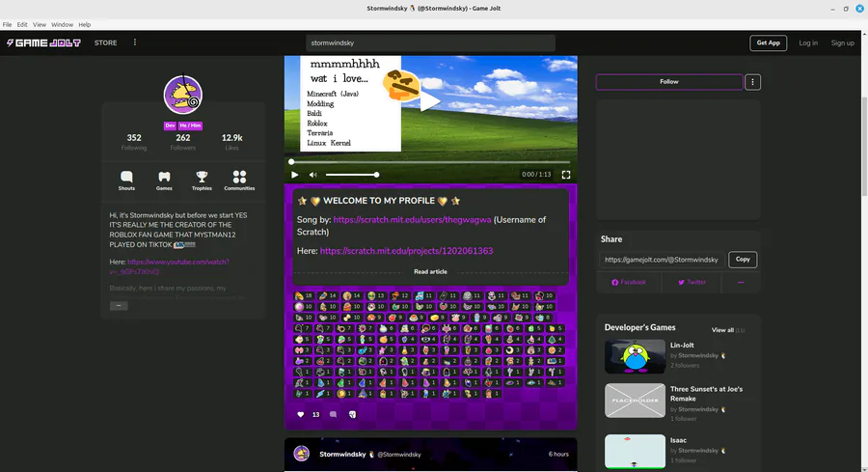Expand the profile bio with the ellipsis button

tap(119, 306)
